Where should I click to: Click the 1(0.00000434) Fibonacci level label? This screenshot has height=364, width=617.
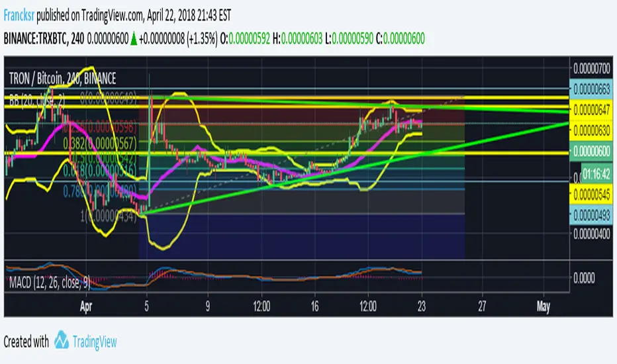[108, 216]
